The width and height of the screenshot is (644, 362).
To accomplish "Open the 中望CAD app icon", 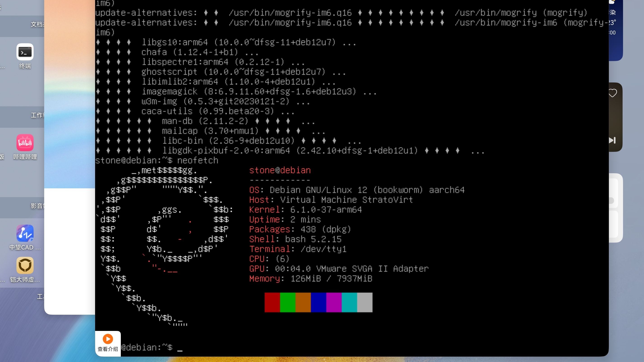I will point(25,233).
